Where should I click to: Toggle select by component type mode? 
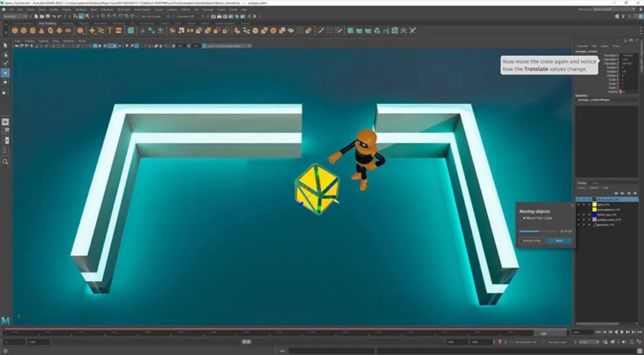[x=87, y=16]
